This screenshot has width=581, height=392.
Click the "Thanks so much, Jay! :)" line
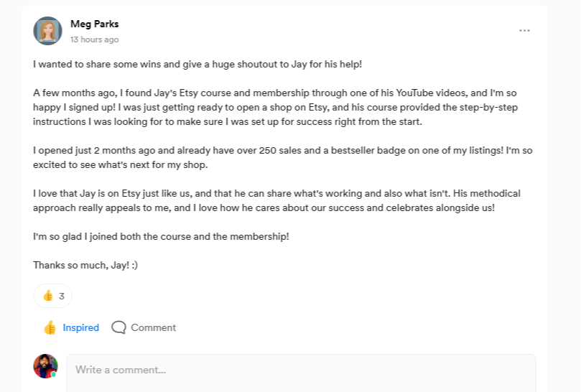[85, 265]
